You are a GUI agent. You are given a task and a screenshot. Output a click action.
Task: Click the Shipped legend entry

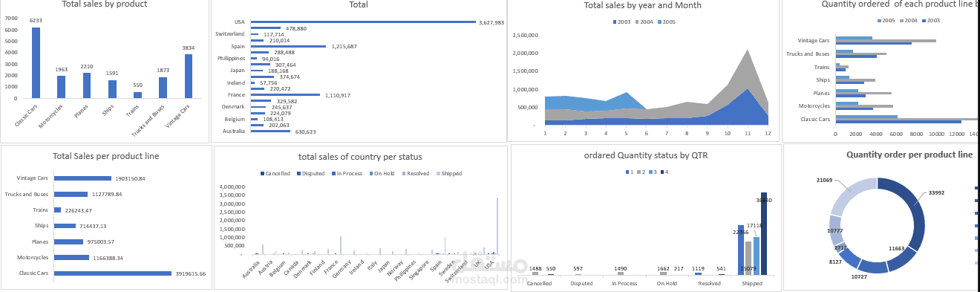pyautogui.click(x=450, y=173)
